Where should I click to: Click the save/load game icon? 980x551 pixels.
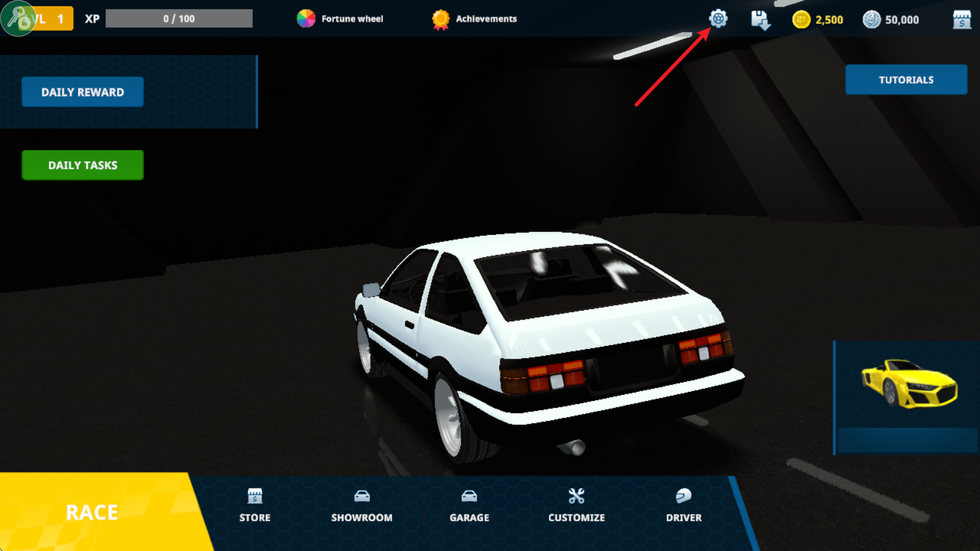tap(759, 20)
